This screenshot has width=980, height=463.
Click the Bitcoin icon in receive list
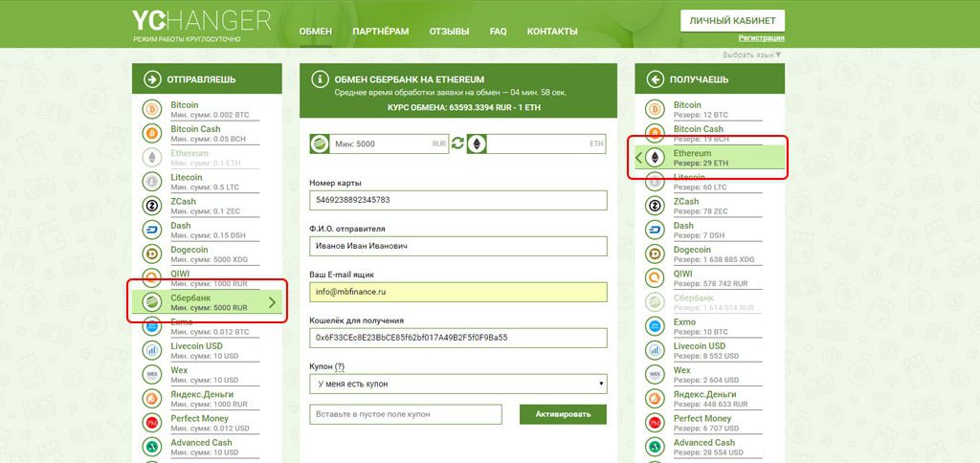pos(655,109)
